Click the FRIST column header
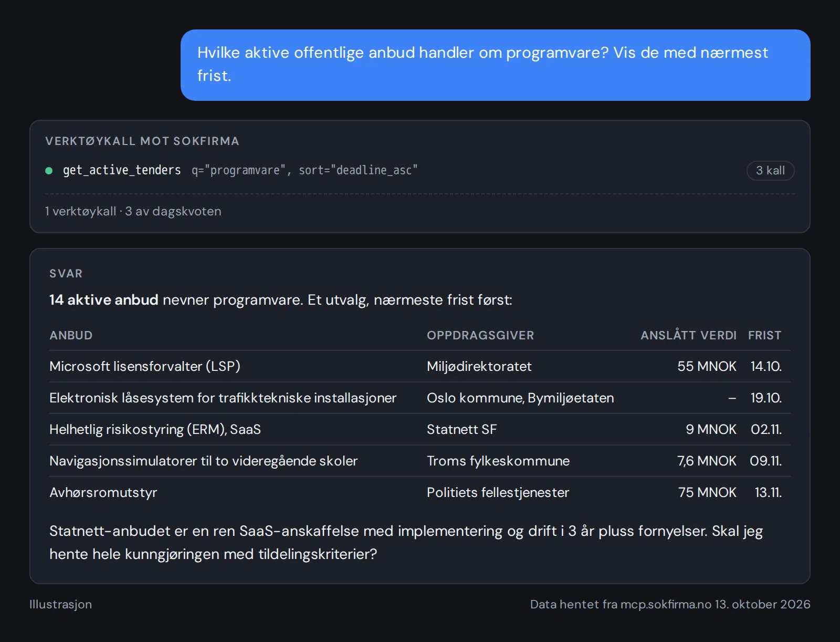 coord(764,336)
